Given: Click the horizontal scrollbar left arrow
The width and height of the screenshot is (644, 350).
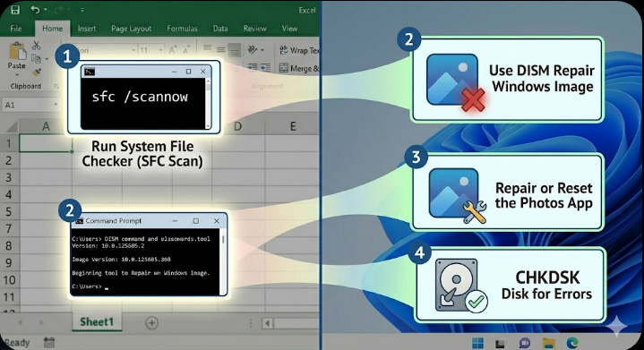Looking at the screenshot, I should click(x=268, y=323).
